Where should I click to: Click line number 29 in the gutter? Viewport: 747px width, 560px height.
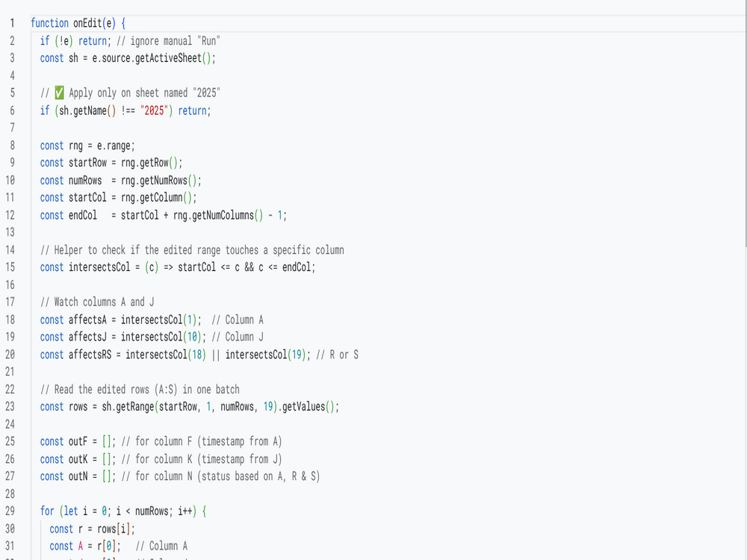tap(10, 511)
